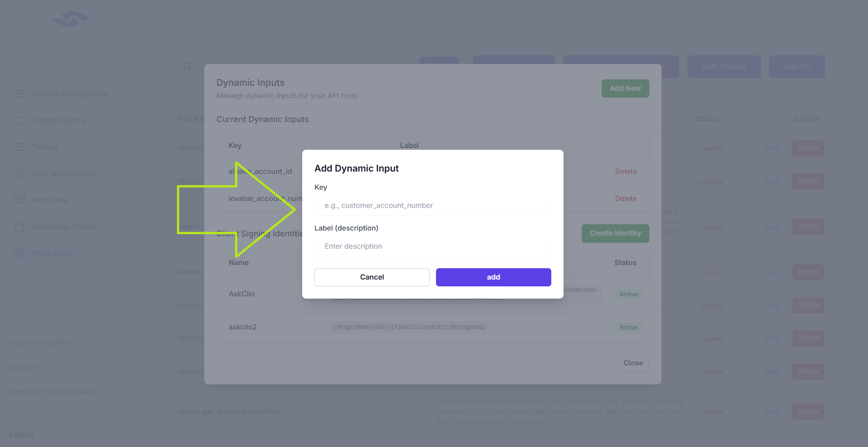
Task: Delete the alpaca_account_id dynamic input
Action: point(626,172)
